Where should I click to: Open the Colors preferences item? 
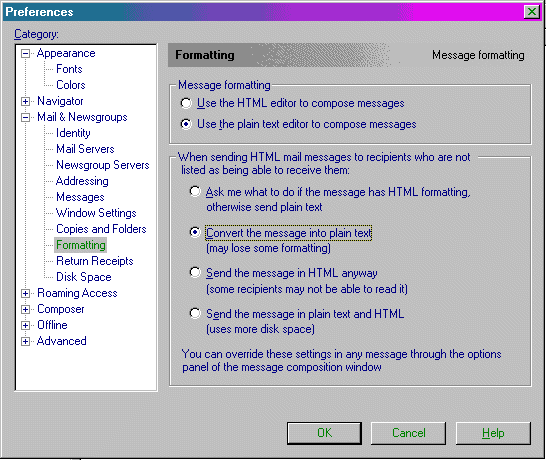71,85
